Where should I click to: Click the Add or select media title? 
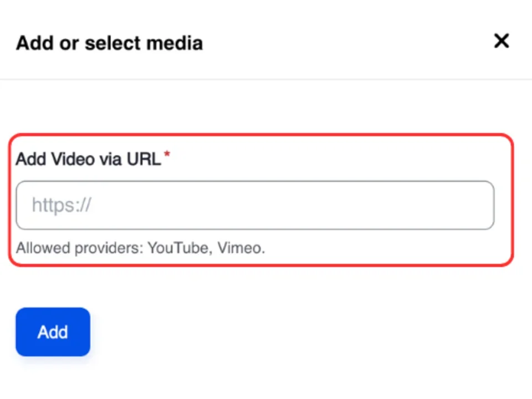[x=109, y=43]
